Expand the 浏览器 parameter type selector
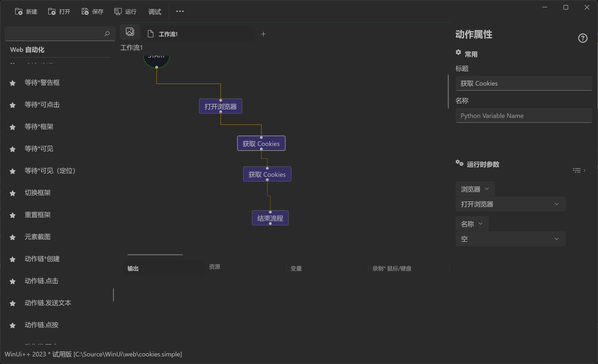The width and height of the screenshot is (598, 364). tap(475, 189)
